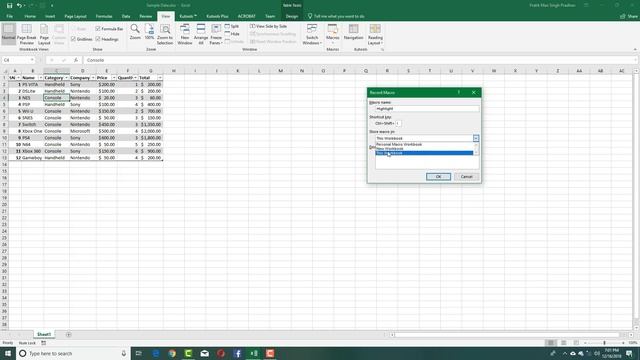The image size is (640, 360).
Task: Open the Name column filter dropdown
Action: pos(40,78)
